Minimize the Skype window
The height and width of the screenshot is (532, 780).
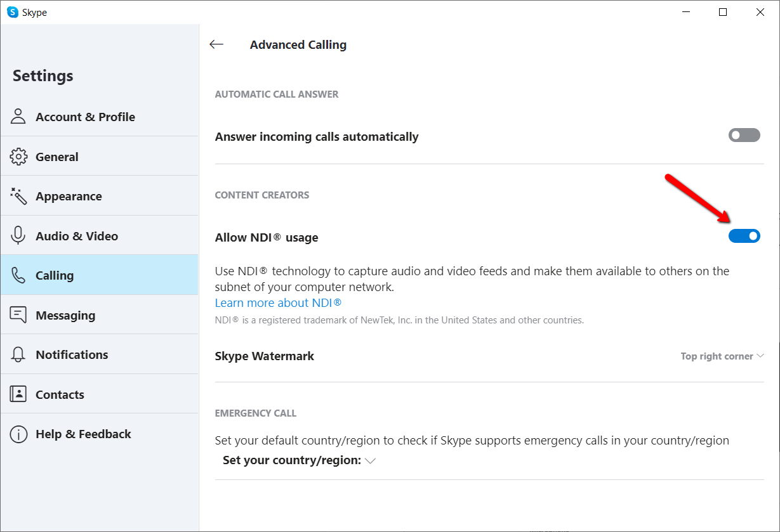click(685, 12)
